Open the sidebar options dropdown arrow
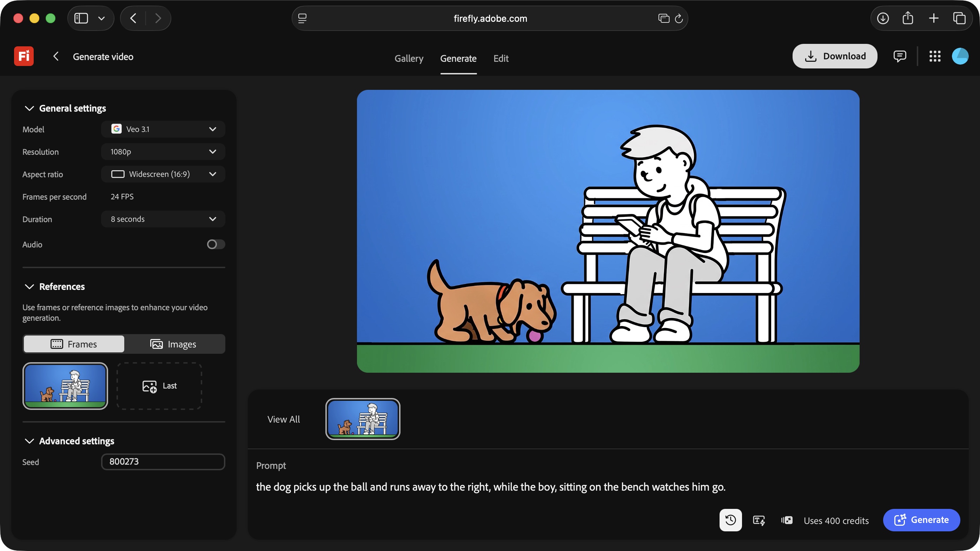This screenshot has height=551, width=980. (x=101, y=18)
